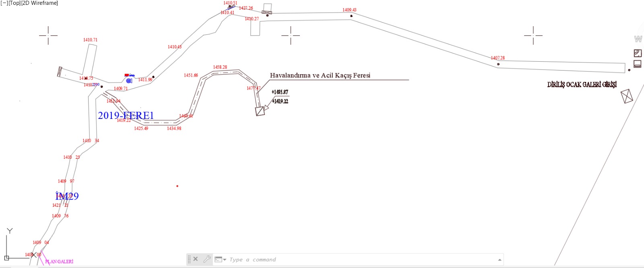
Task: Open command line customize wrench menu
Action: click(206, 259)
